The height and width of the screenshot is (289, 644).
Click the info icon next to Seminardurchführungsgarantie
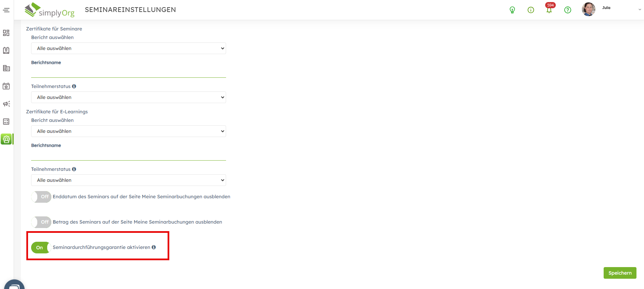coord(154,247)
